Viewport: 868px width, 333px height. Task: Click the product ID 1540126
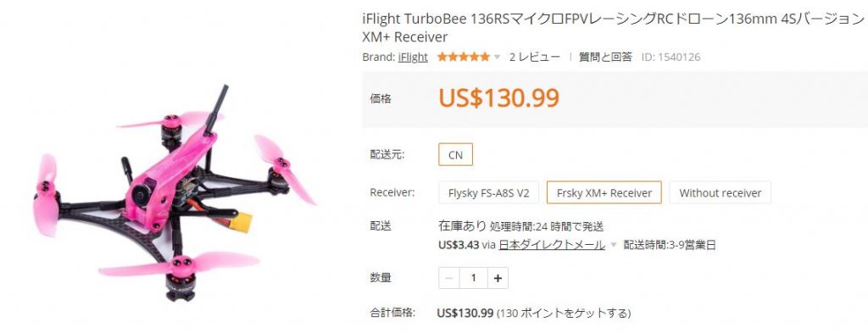click(x=671, y=57)
